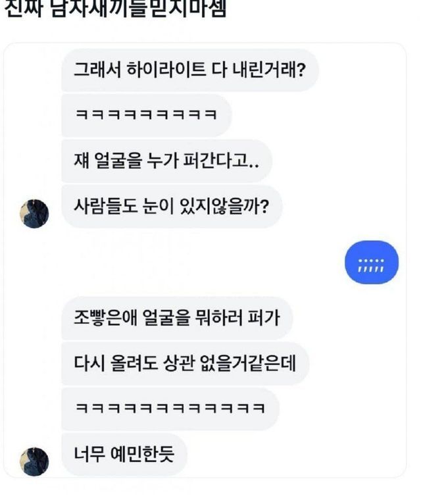Click the message '사람들도 눈이 있지않을까?'
The image size is (421, 504).
(x=172, y=206)
